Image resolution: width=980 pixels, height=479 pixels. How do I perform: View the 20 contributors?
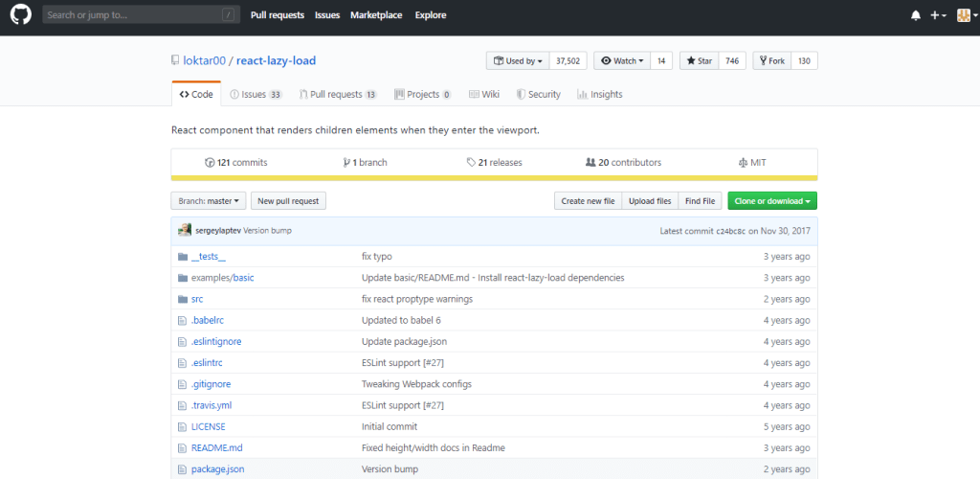[x=623, y=163]
